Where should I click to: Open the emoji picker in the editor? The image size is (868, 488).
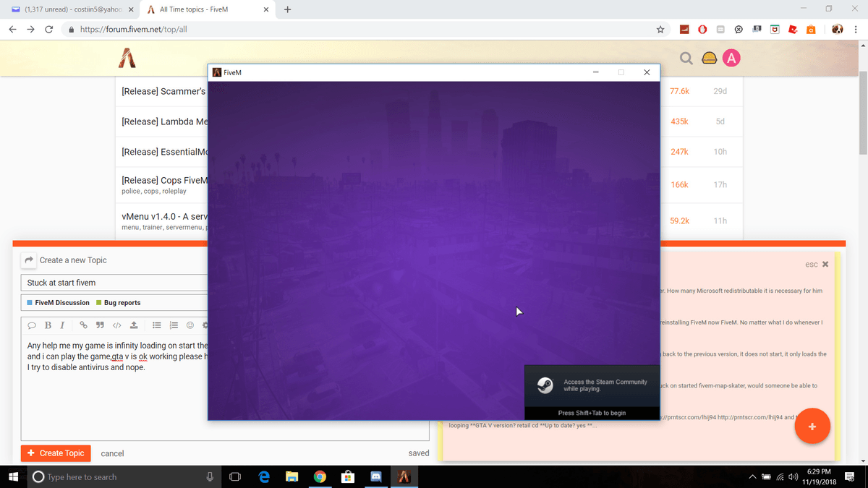(x=190, y=325)
